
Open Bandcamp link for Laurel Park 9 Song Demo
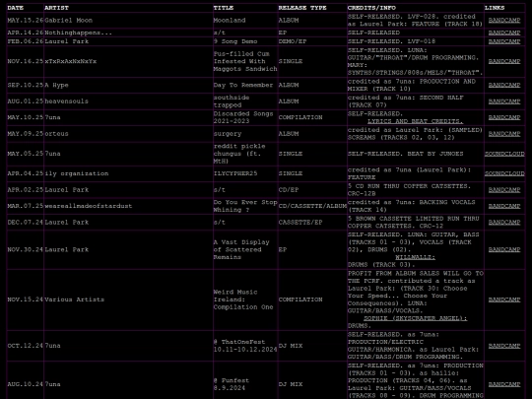(x=504, y=41)
